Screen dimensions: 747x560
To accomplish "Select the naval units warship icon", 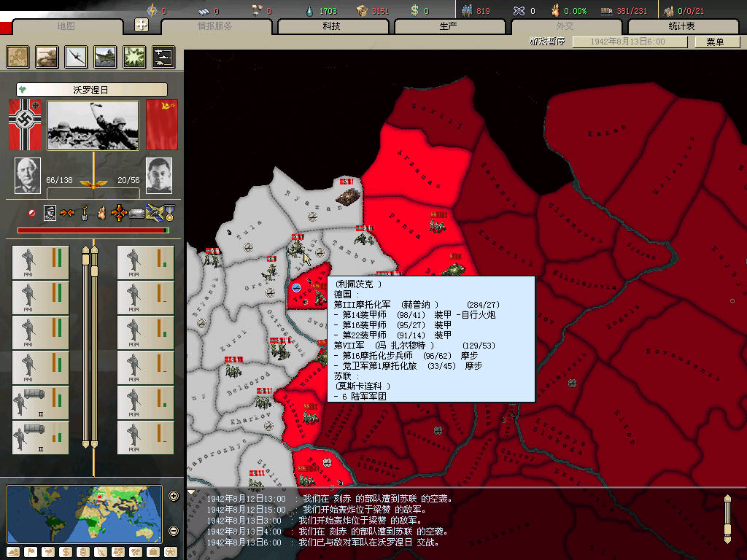I will click(105, 57).
